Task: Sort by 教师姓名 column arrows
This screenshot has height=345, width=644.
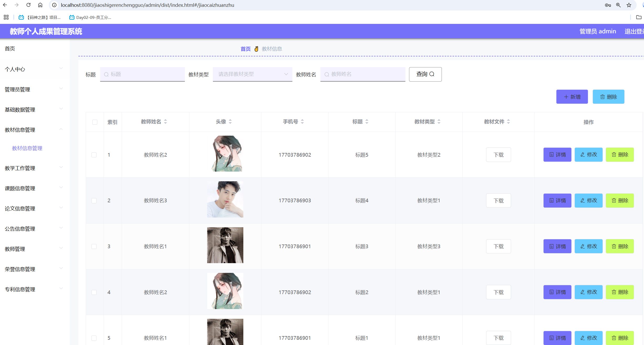Action: point(165,121)
